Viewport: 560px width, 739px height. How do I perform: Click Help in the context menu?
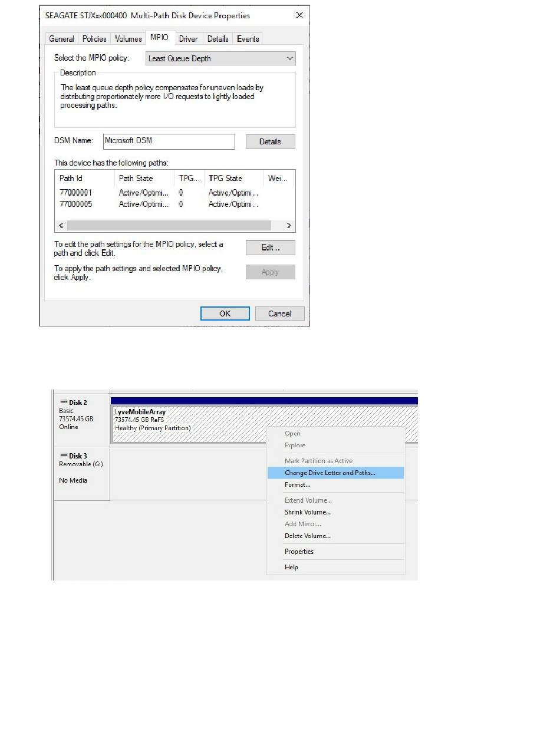pyautogui.click(x=335, y=567)
